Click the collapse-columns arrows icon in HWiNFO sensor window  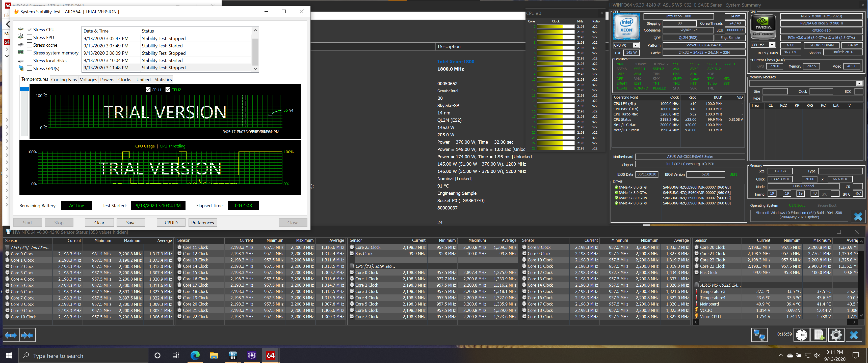[27, 335]
